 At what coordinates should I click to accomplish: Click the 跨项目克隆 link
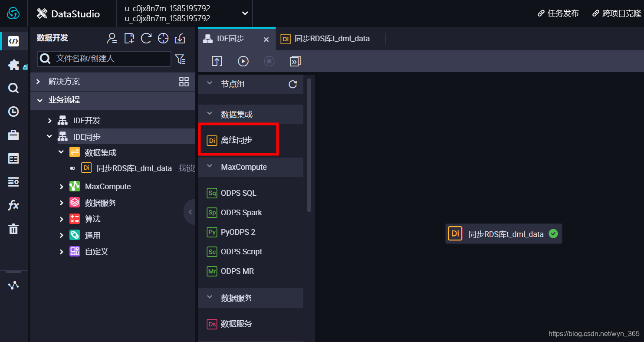tap(617, 13)
